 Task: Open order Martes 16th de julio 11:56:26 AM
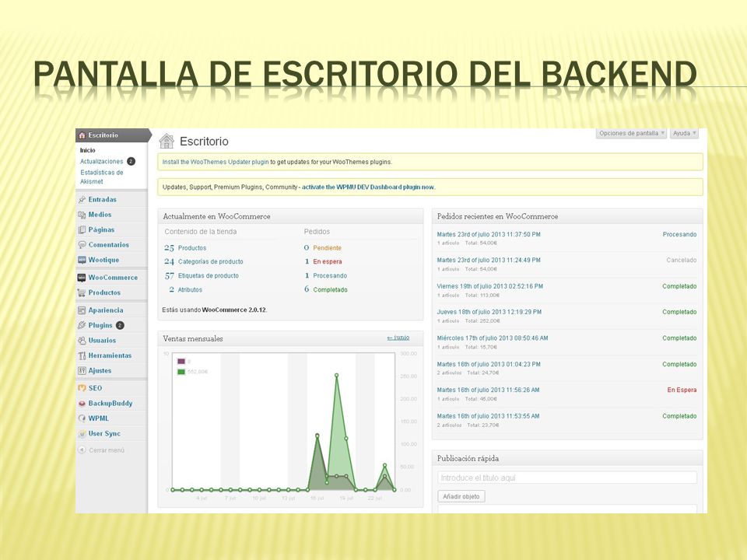tap(489, 390)
